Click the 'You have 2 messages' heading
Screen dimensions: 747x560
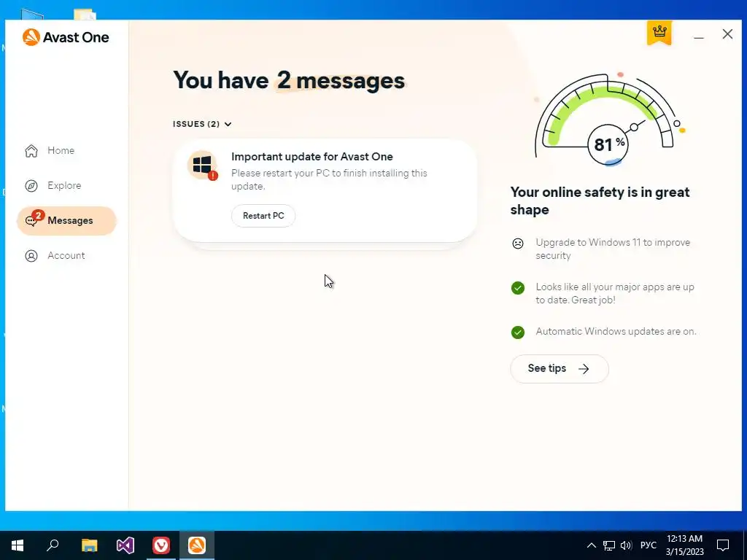coord(289,80)
